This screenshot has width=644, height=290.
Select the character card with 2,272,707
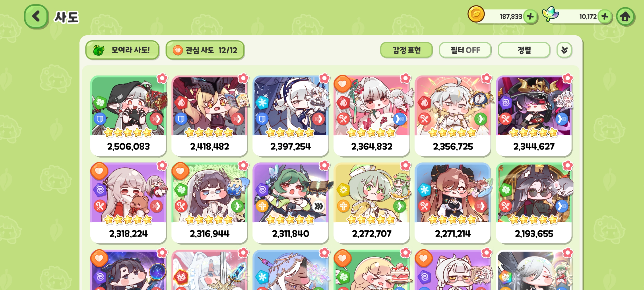371,203
